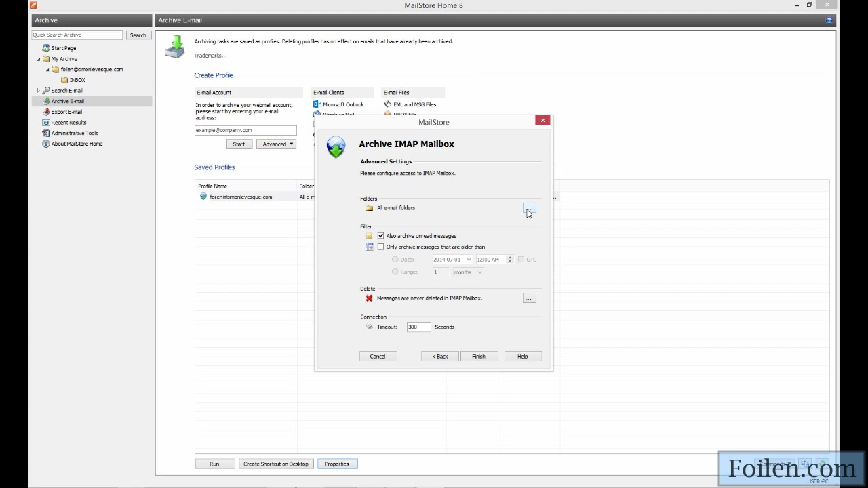Image resolution: width=868 pixels, height=488 pixels.
Task: Click the Help button in dialog
Action: pos(523,357)
